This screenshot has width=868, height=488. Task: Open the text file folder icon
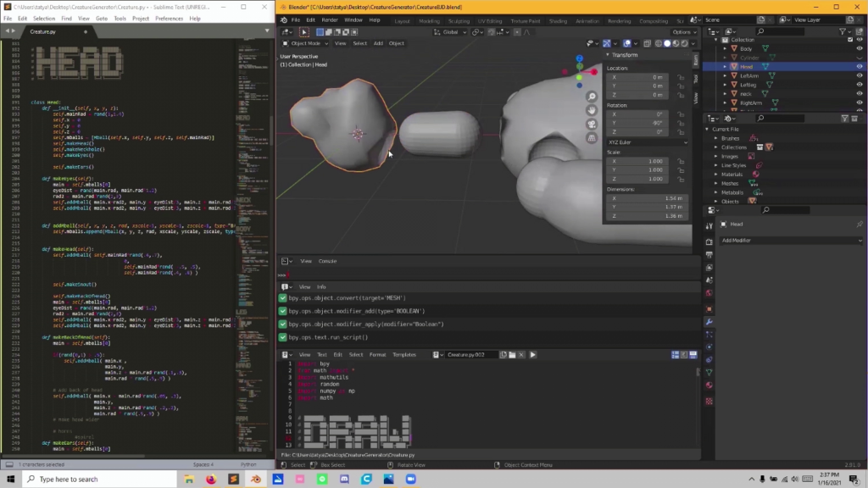(x=512, y=355)
